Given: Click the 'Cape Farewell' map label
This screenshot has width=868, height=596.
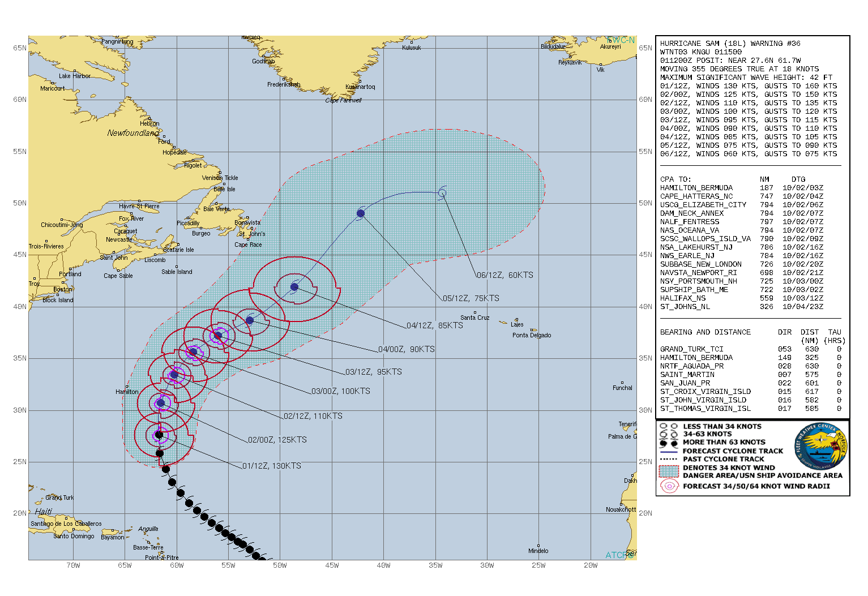Looking at the screenshot, I should [x=344, y=100].
